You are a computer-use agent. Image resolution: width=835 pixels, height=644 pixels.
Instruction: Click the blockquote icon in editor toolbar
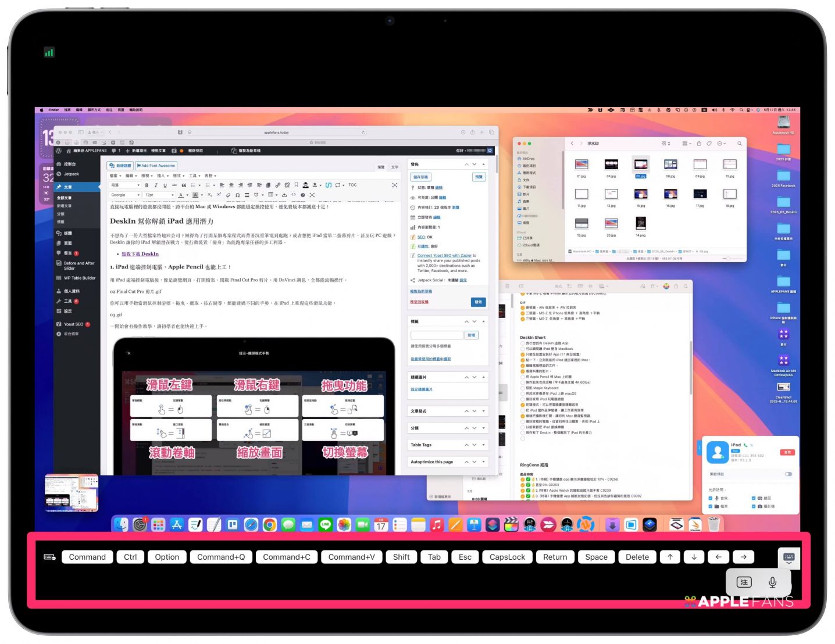click(x=184, y=185)
